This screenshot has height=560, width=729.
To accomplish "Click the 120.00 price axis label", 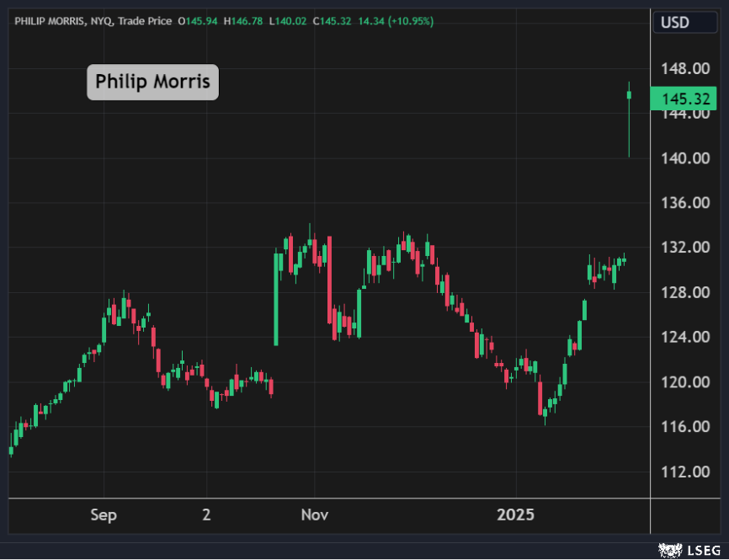I will click(686, 382).
